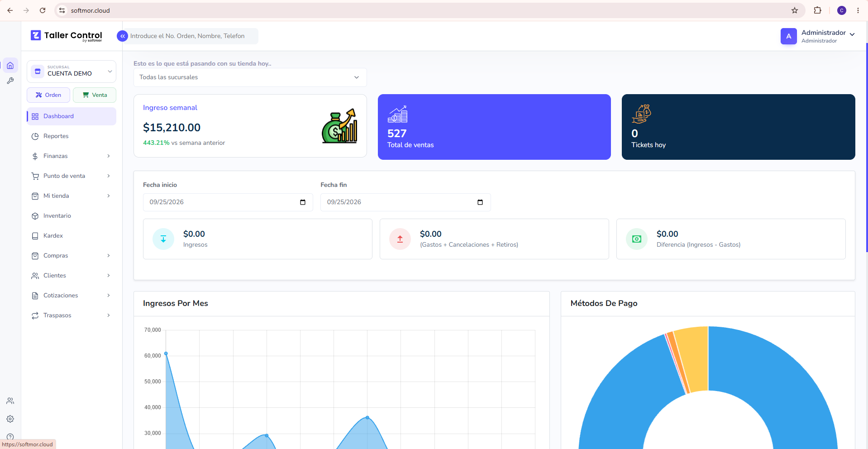Click the Métodos De Pago heading
The height and width of the screenshot is (449, 868).
pos(604,303)
